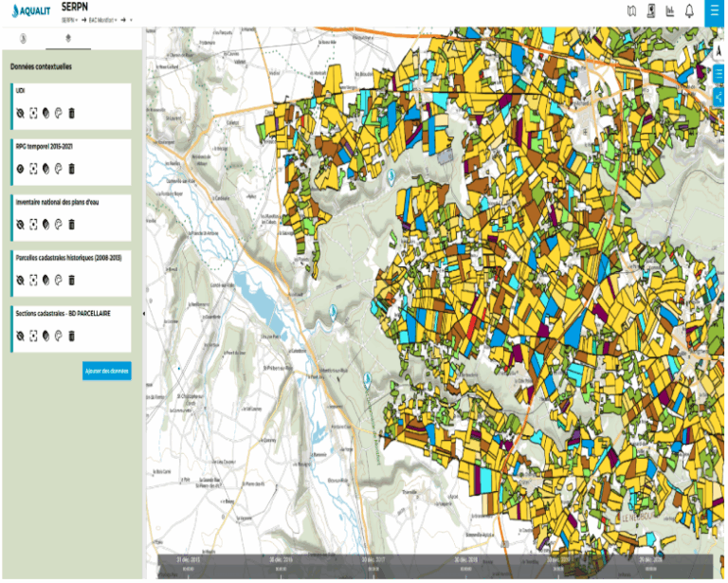728x583 pixels.
Task: Delete the RPG temporel 2015-2021 layer
Action: (x=71, y=169)
